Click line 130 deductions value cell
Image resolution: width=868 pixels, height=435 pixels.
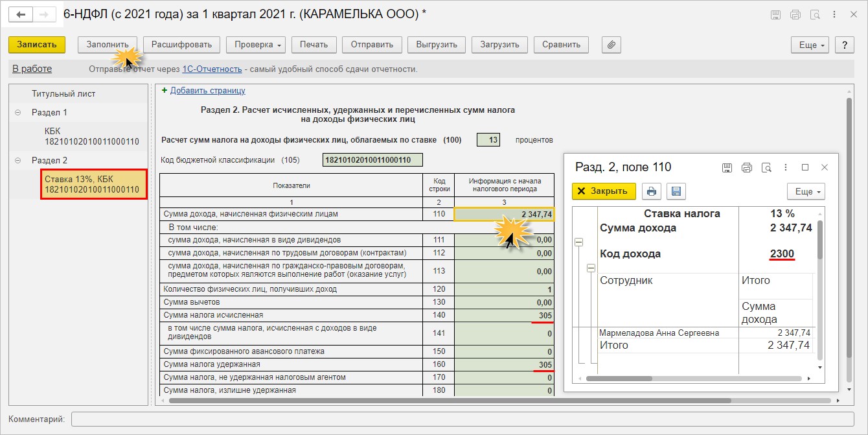(x=505, y=302)
